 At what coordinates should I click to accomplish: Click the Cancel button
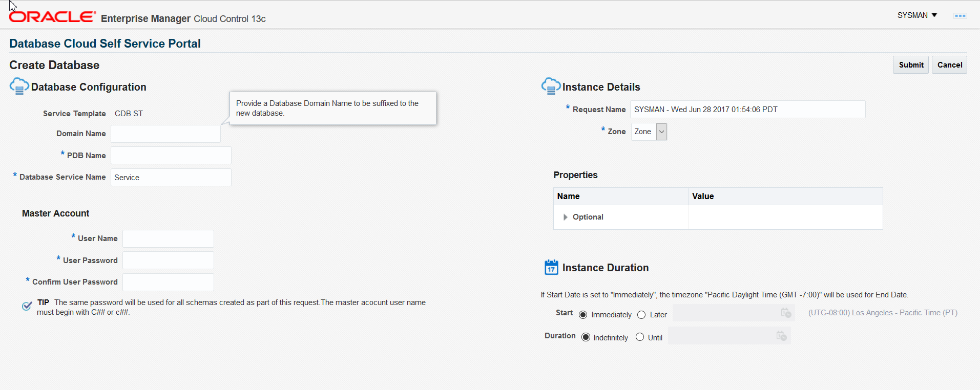click(949, 65)
